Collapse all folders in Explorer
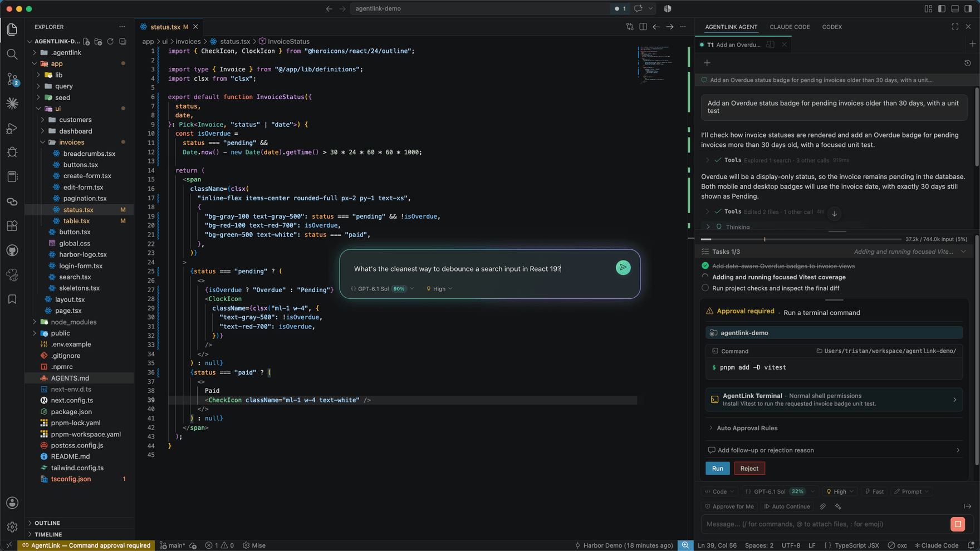 [122, 42]
